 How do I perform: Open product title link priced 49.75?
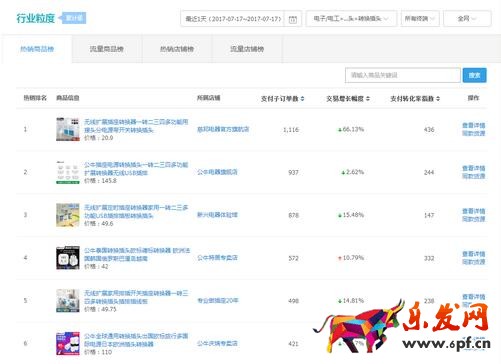[x=136, y=297]
